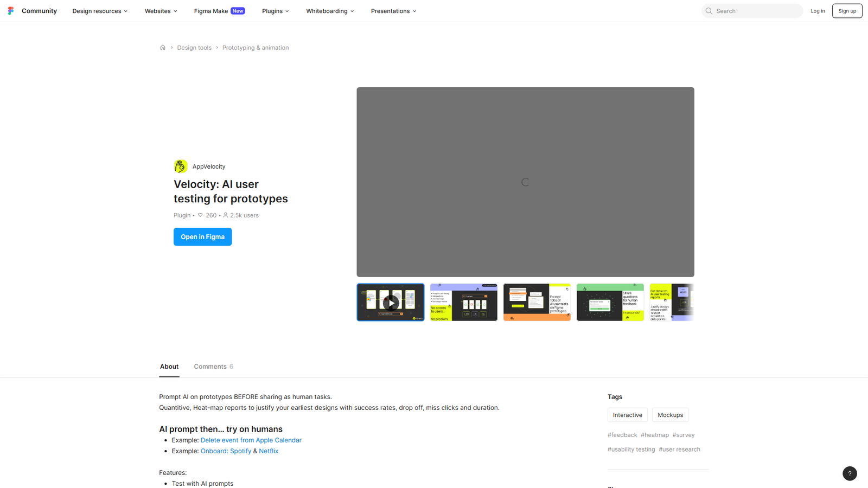
Task: Expand the Design resources dropdown
Action: tap(100, 11)
